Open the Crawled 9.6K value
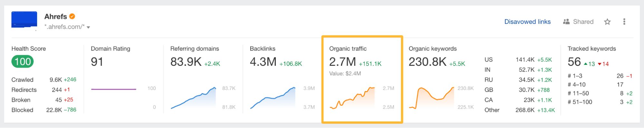The height and width of the screenshot is (128, 644). coord(56,80)
